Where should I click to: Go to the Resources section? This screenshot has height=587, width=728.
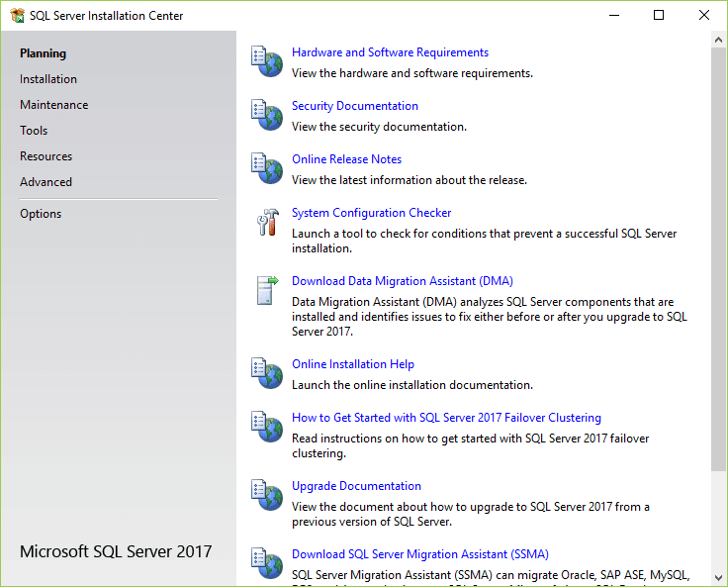point(45,156)
